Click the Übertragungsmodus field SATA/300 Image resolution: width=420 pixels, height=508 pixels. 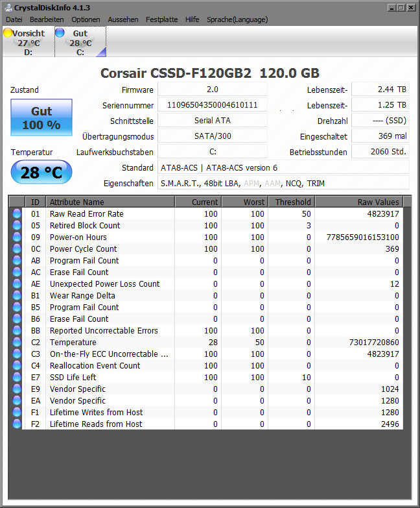click(x=213, y=136)
